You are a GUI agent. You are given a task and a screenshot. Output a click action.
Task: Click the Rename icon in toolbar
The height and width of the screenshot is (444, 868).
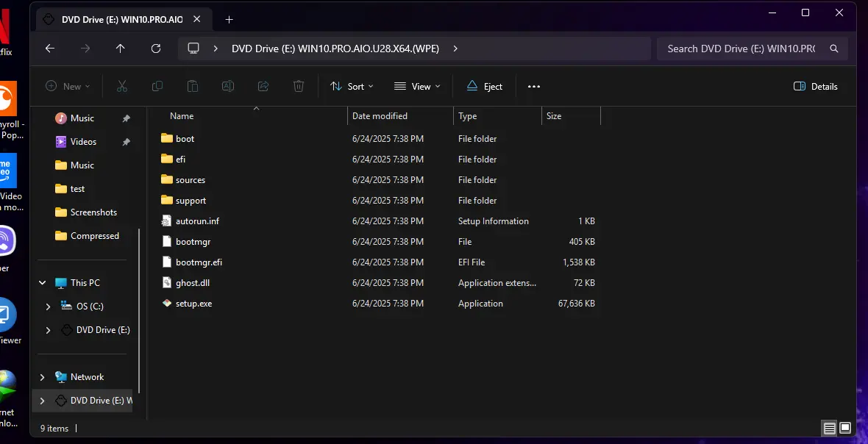pos(227,86)
